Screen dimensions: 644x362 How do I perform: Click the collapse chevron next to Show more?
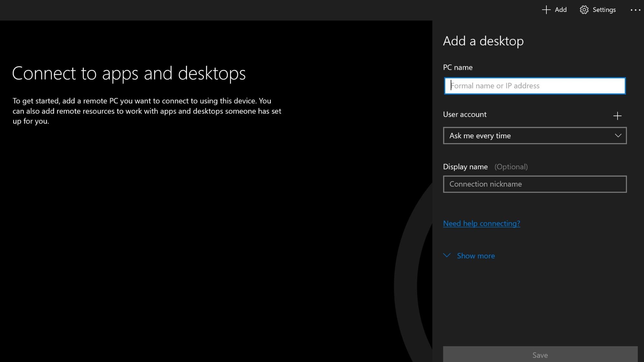pyautogui.click(x=447, y=255)
